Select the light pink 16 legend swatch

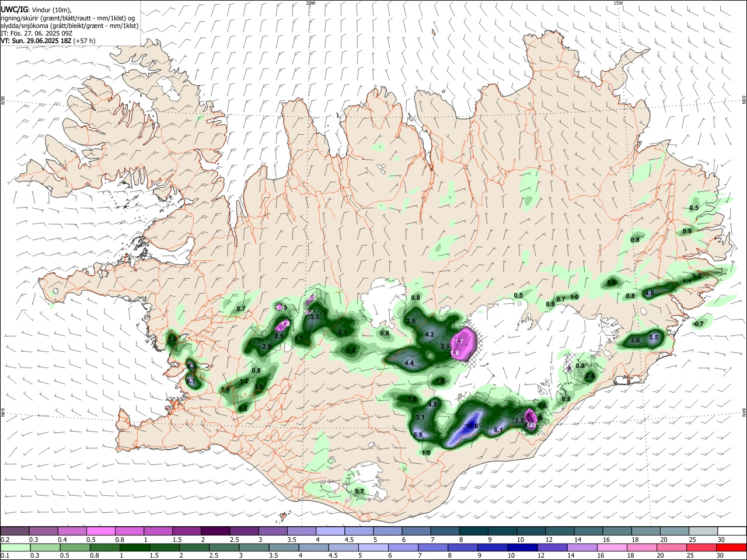612,547
